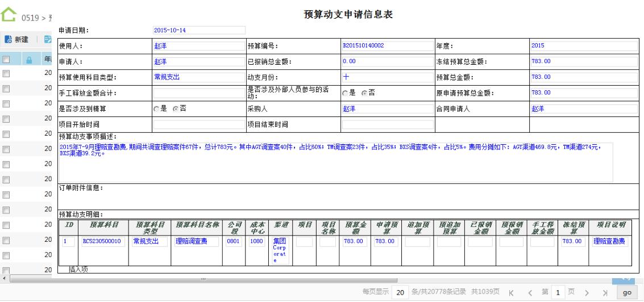This screenshot has width=644, height=302.
Task: Select 是 for 是否涉及到精算
Action: (x=156, y=109)
